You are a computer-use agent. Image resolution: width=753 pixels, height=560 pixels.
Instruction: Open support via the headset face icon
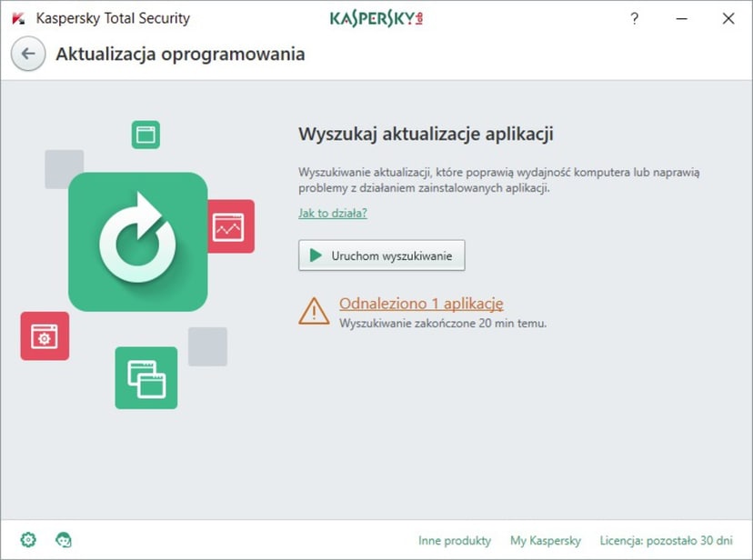tap(64, 540)
